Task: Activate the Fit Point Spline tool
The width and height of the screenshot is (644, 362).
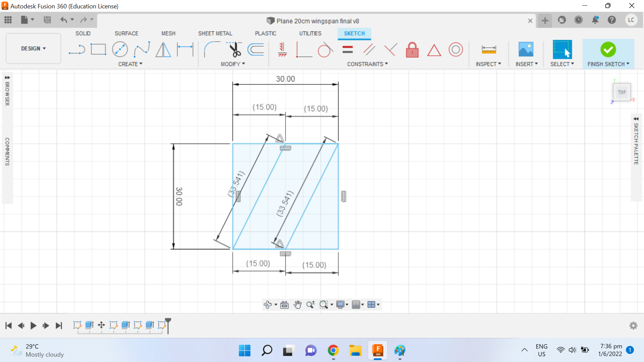Action: pos(142,49)
